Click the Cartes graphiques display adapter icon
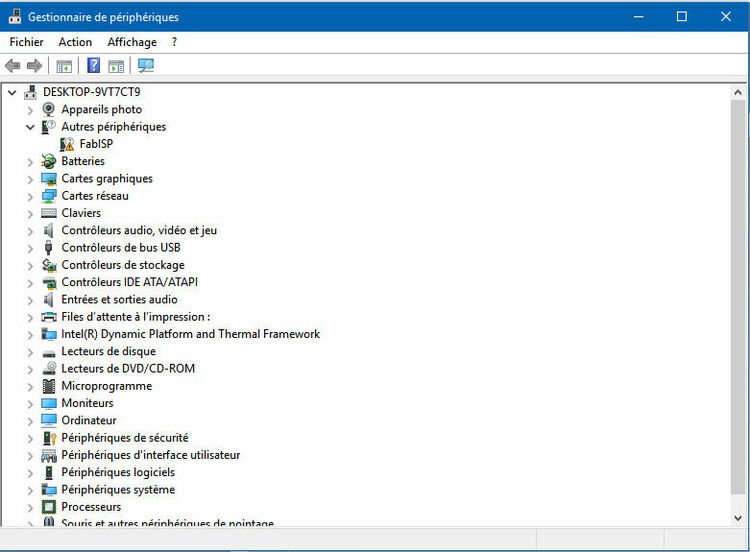 (49, 179)
